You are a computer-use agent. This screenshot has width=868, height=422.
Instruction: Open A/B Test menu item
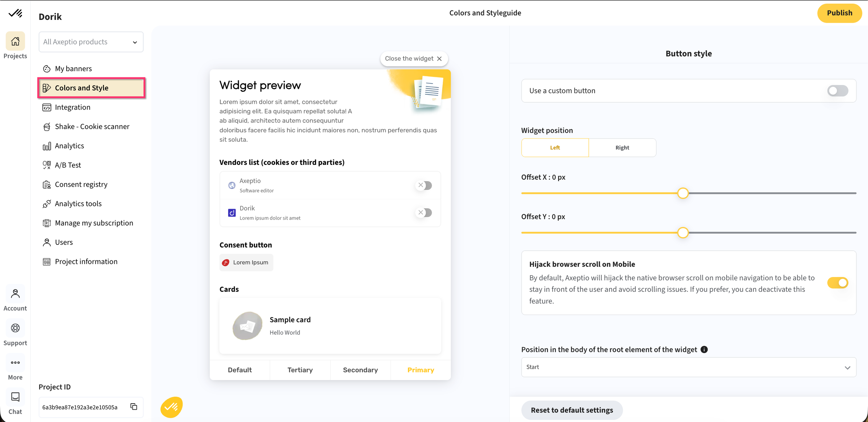pos(91,165)
